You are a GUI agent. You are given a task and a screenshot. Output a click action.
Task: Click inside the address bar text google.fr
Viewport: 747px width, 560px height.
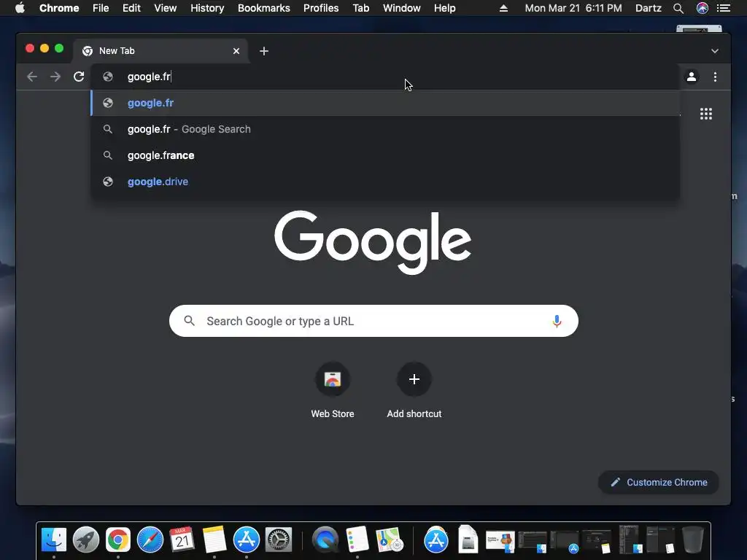click(x=149, y=77)
